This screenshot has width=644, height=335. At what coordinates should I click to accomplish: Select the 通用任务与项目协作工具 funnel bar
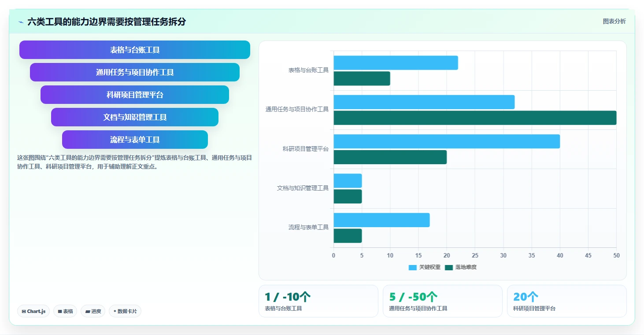(135, 72)
